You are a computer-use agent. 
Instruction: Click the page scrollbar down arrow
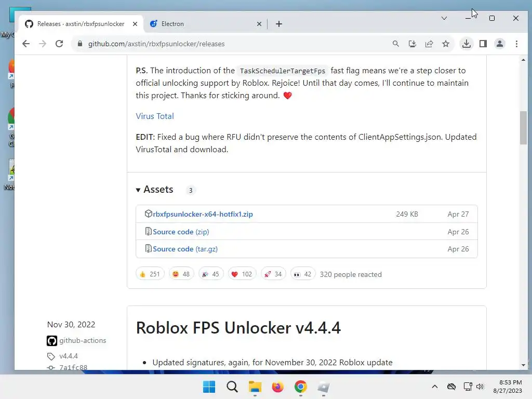click(x=523, y=365)
